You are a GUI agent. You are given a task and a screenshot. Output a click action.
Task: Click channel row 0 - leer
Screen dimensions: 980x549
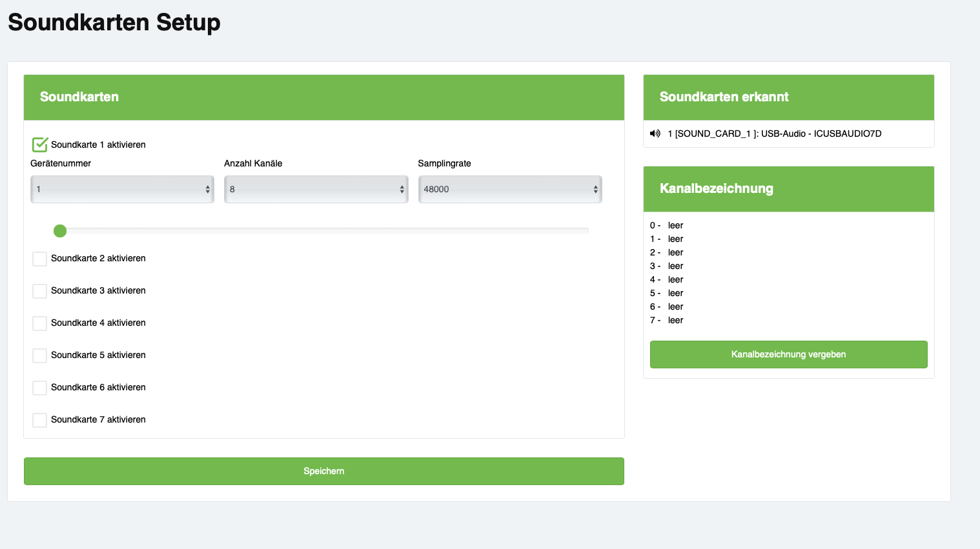(x=667, y=225)
